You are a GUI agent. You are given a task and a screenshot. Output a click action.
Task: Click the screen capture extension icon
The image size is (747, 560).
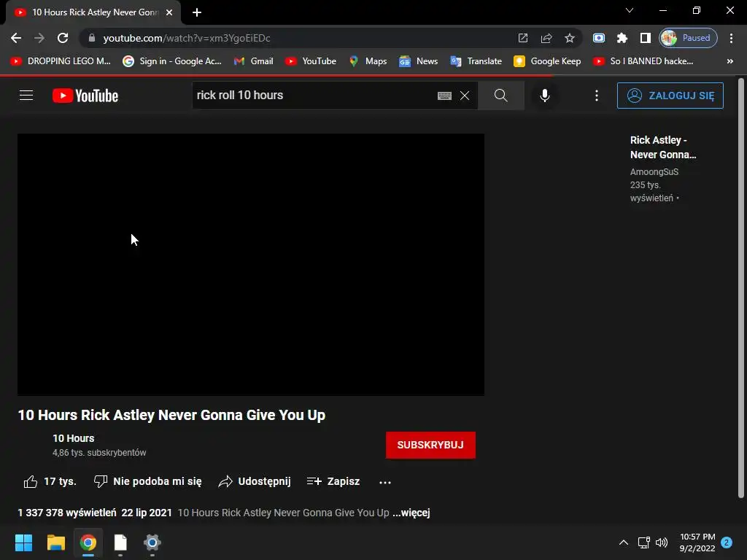pyautogui.click(x=599, y=38)
